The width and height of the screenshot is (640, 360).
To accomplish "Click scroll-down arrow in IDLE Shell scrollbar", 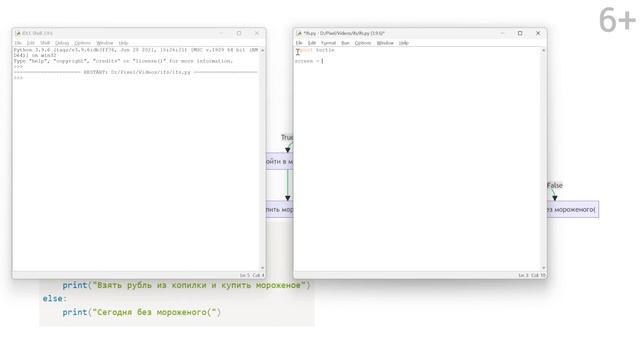I will point(262,268).
